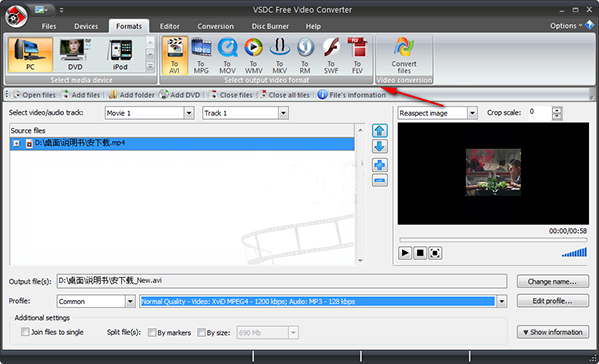Click the Show information button
The height and width of the screenshot is (364, 599).
click(553, 332)
